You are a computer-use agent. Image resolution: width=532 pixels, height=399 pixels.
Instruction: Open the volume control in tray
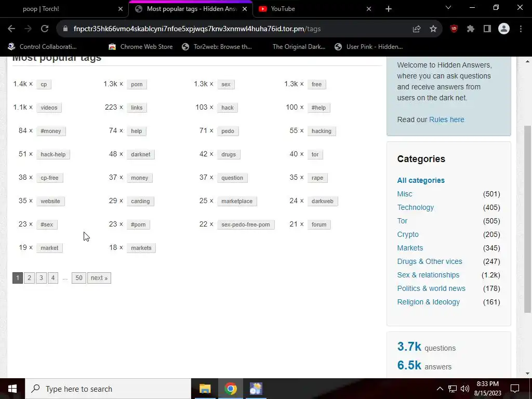pos(465,389)
